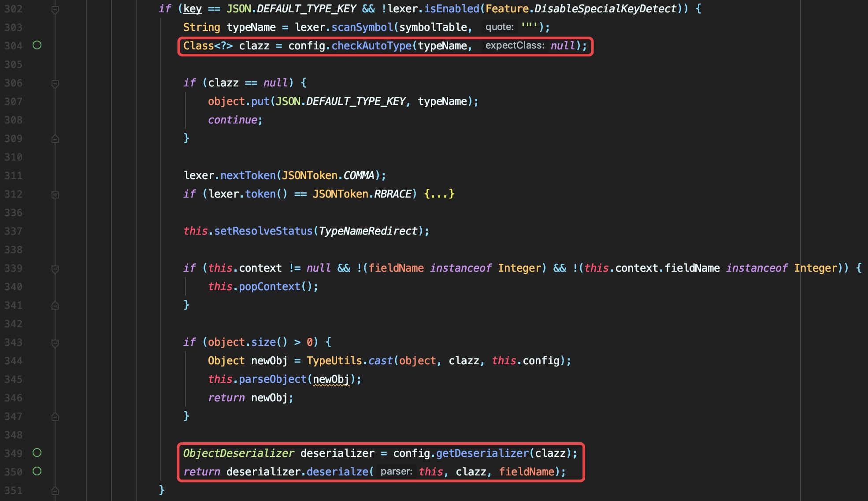Screen dimensions: 868x501
Task: Click TypeNameRedirect constant on line 337
Action: coord(368,231)
